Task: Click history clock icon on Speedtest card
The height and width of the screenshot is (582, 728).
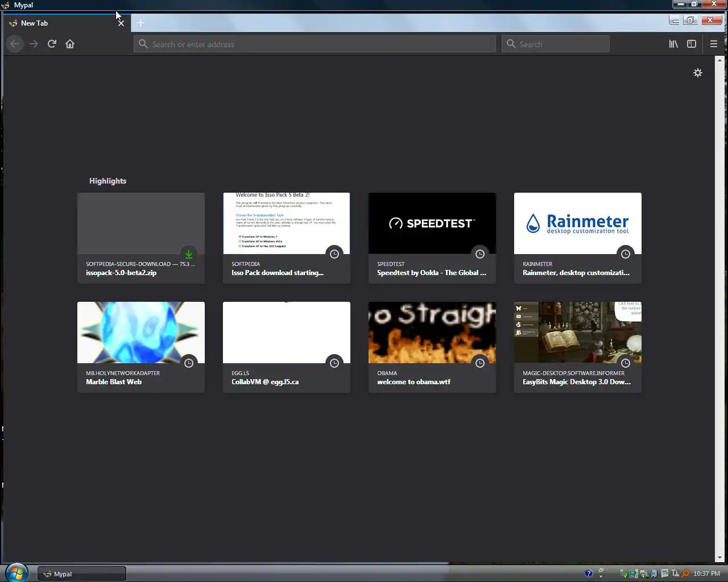Action: (x=480, y=254)
